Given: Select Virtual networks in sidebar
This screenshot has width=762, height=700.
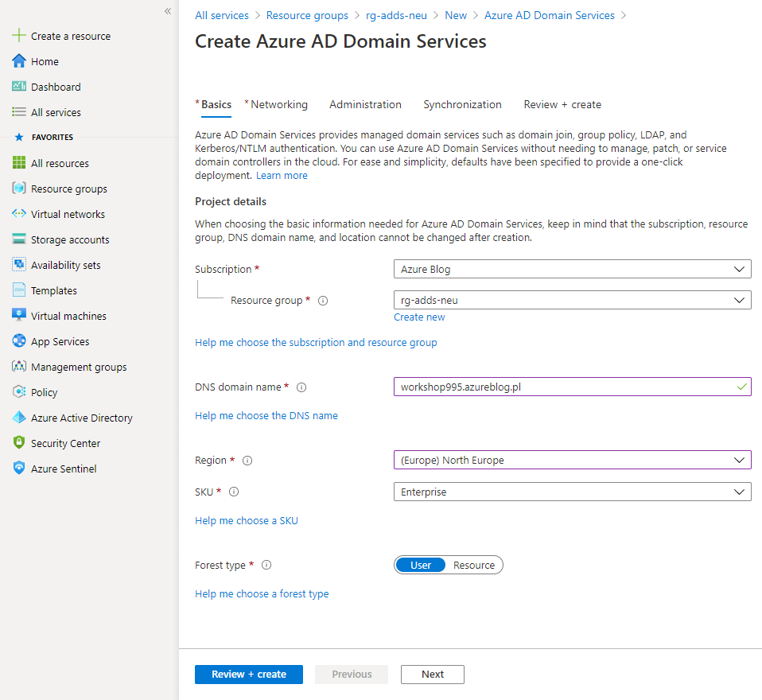Looking at the screenshot, I should point(68,213).
